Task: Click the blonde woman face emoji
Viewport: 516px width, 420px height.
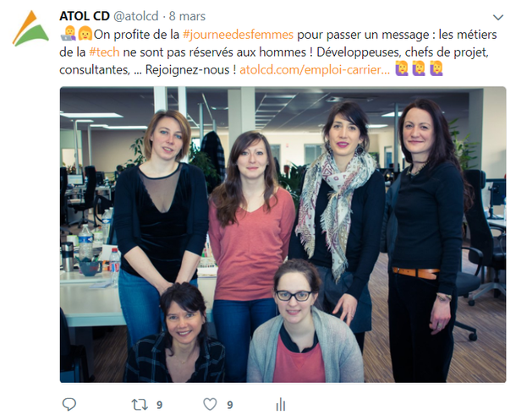Action: 85,34
